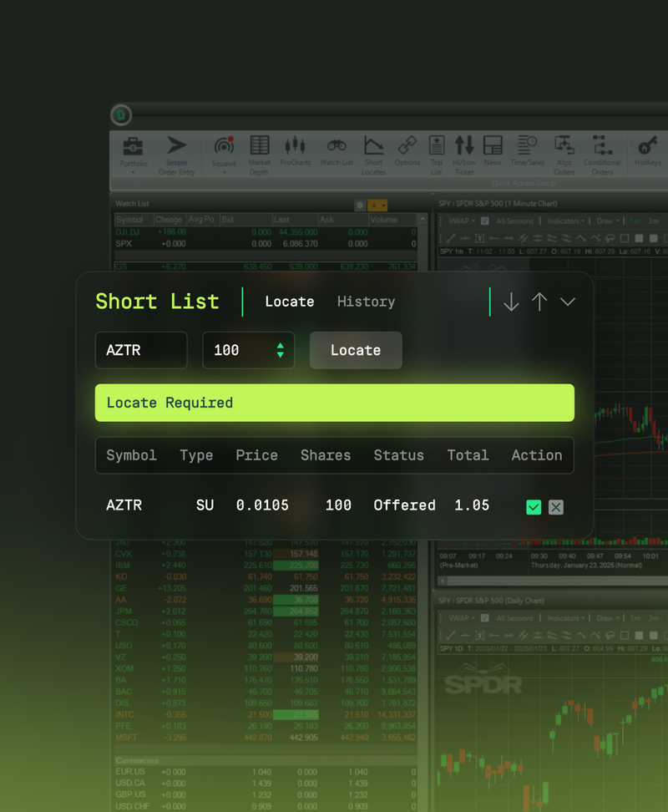
Task: Open the Time/Sales tool
Action: [527, 145]
